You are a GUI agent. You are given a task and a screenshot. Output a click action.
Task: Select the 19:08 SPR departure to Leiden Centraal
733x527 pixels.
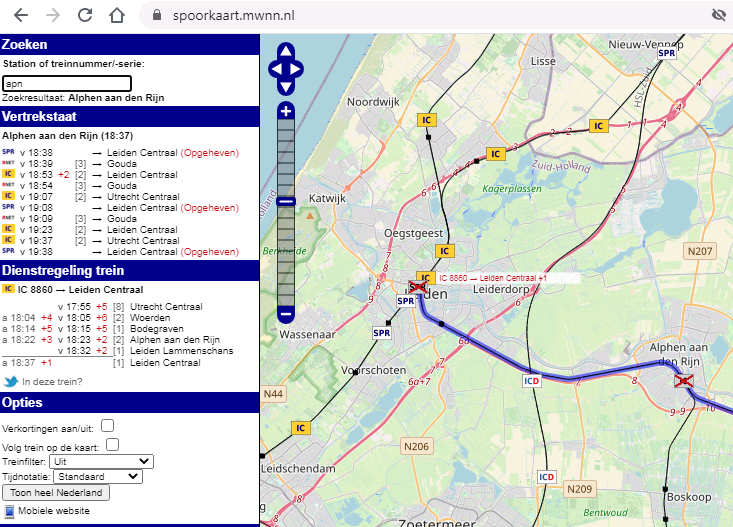[x=121, y=208]
